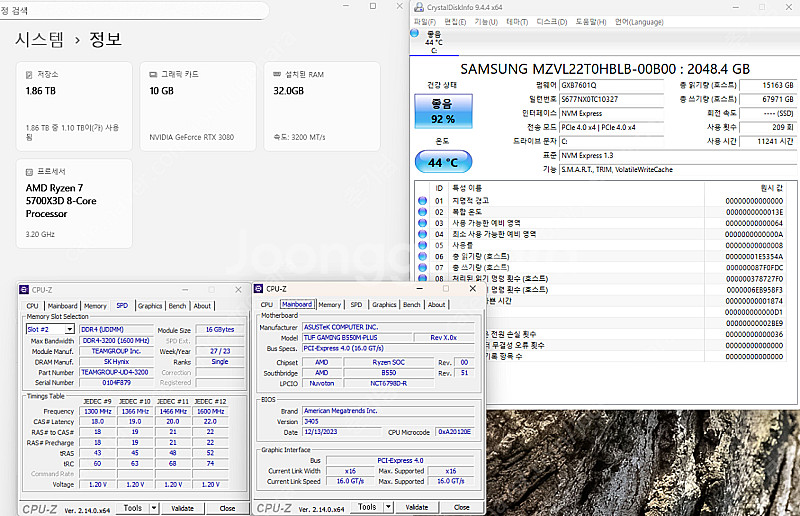The image size is (800, 516).
Task: Switch to the SPD tab in the Mainboard CPU-Z window
Action: 356,305
